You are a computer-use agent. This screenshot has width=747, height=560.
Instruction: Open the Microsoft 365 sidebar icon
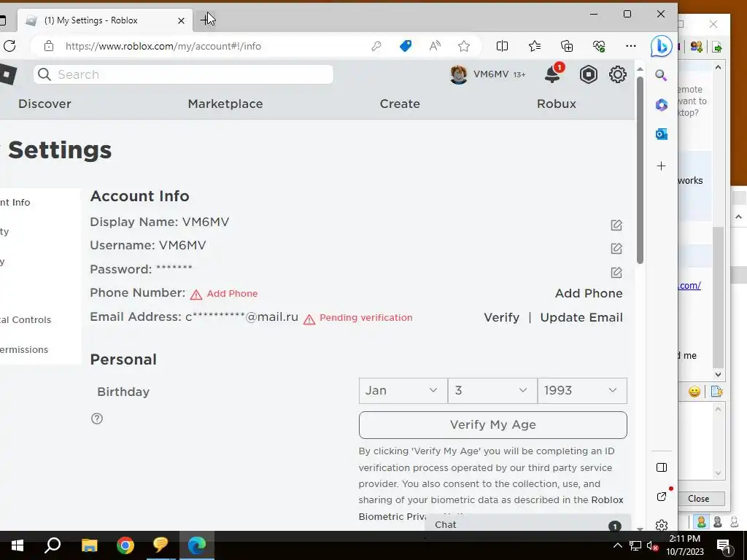click(661, 104)
